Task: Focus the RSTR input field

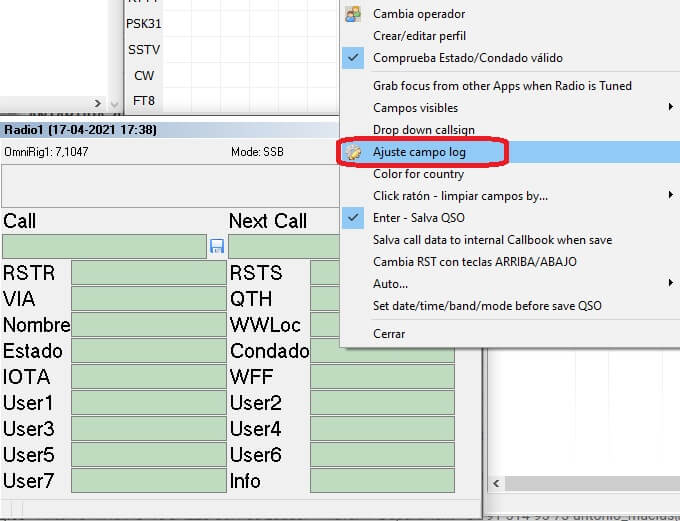Action: (148, 273)
